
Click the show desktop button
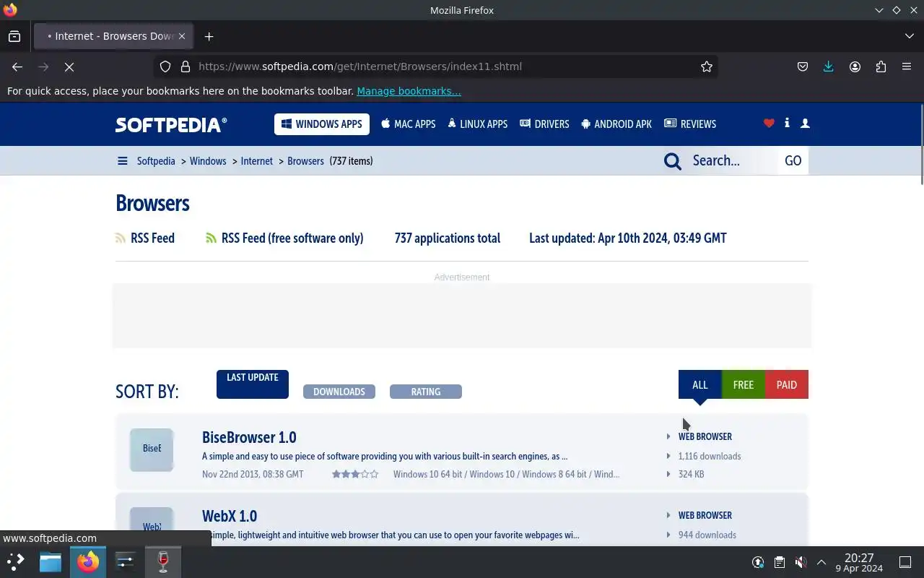[905, 562]
